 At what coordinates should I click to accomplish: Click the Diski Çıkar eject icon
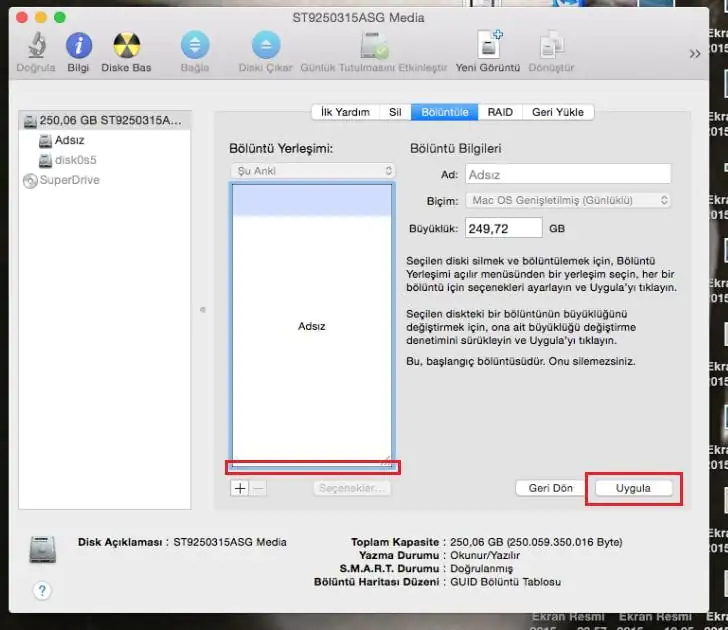266,45
